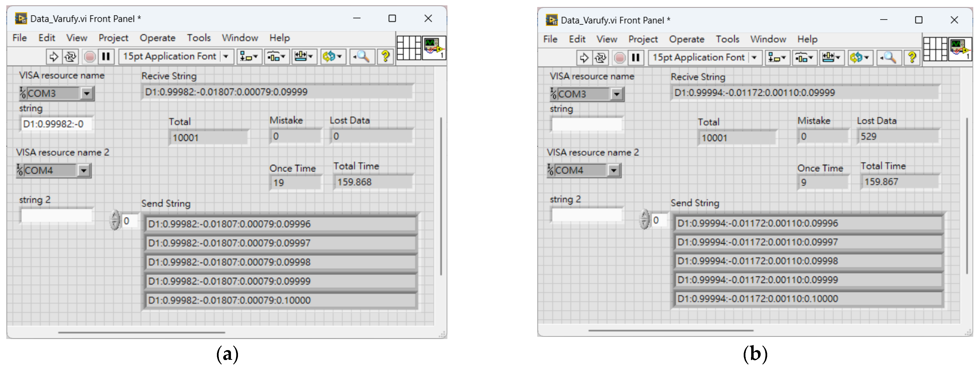Open Operate menu in left window
The width and height of the screenshot is (980, 369).
click(x=157, y=38)
